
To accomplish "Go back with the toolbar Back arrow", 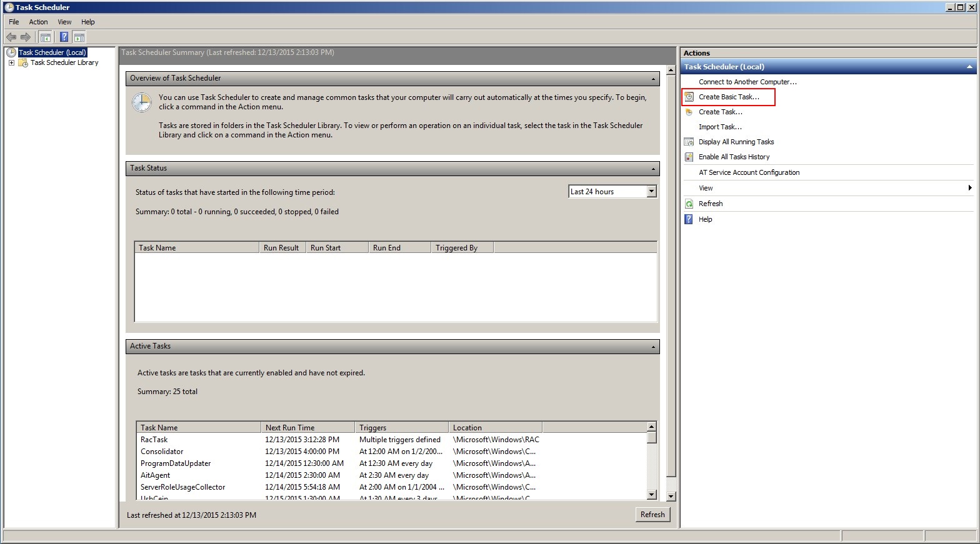I will (x=11, y=37).
